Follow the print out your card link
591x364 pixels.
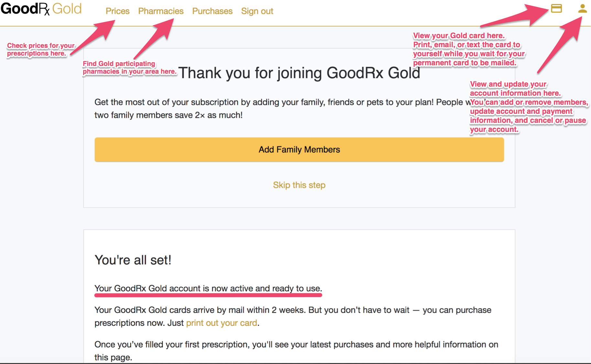tap(222, 323)
